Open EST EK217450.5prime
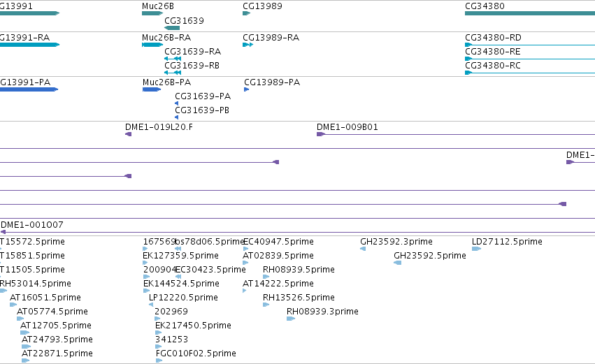The width and height of the screenshot is (595, 364). (x=193, y=326)
